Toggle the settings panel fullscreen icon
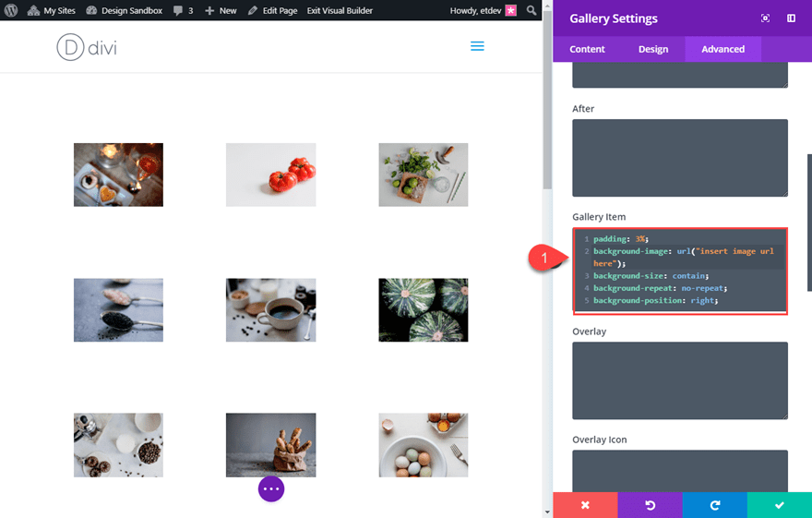Image resolution: width=812 pixels, height=518 pixels. pyautogui.click(x=765, y=18)
